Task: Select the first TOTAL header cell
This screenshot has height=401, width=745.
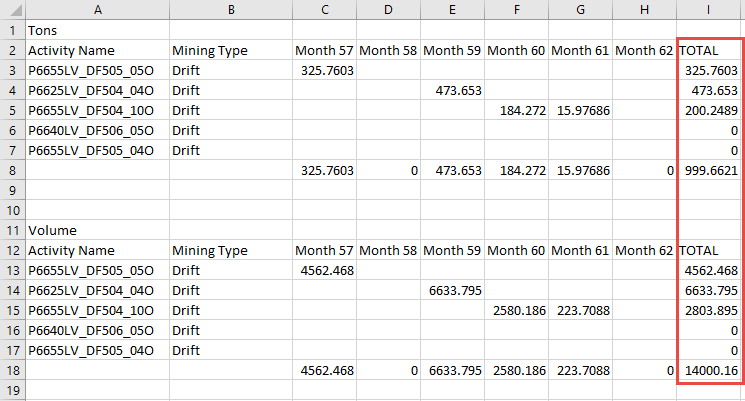Action: pos(709,50)
